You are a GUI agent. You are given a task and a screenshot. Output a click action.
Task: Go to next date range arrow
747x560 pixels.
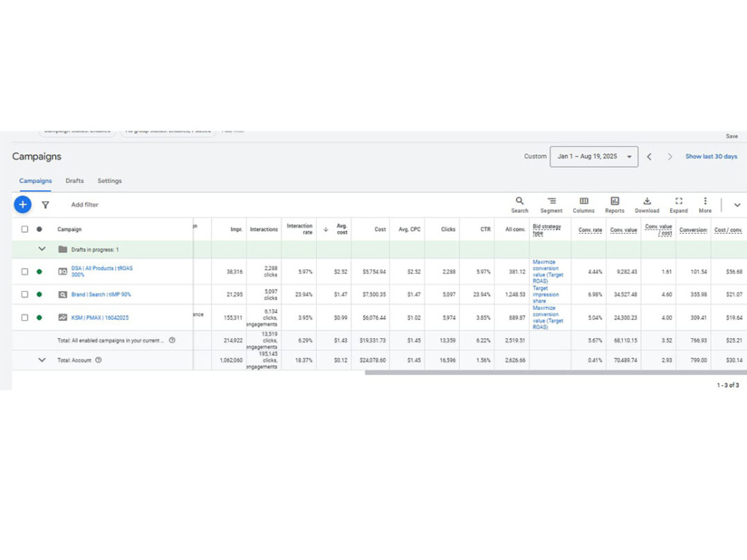pos(670,157)
